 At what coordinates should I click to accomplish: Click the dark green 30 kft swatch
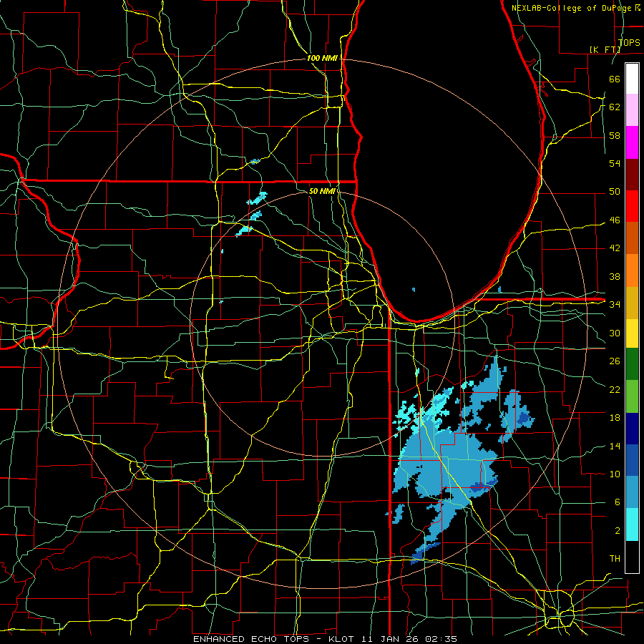[x=632, y=364]
